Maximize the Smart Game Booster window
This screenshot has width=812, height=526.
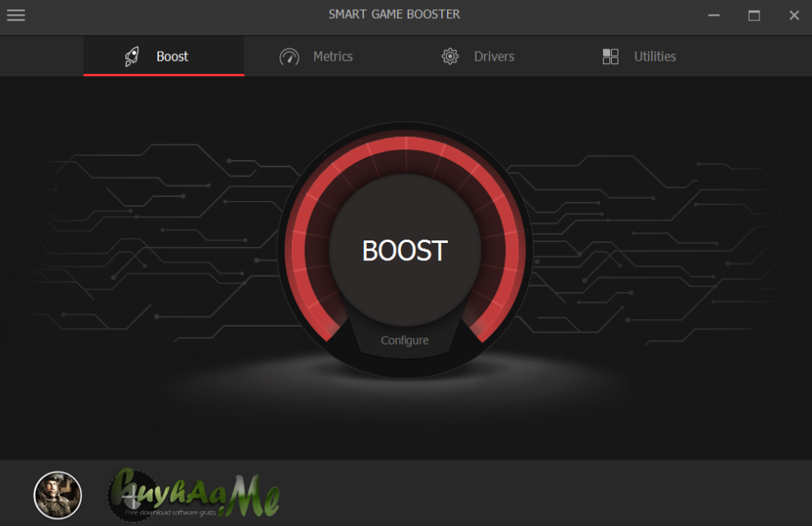(x=754, y=15)
